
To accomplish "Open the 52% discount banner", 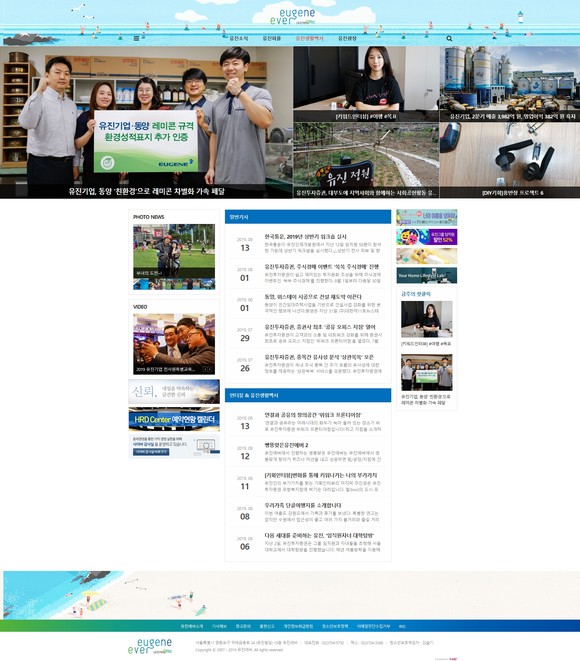I will [427, 237].
